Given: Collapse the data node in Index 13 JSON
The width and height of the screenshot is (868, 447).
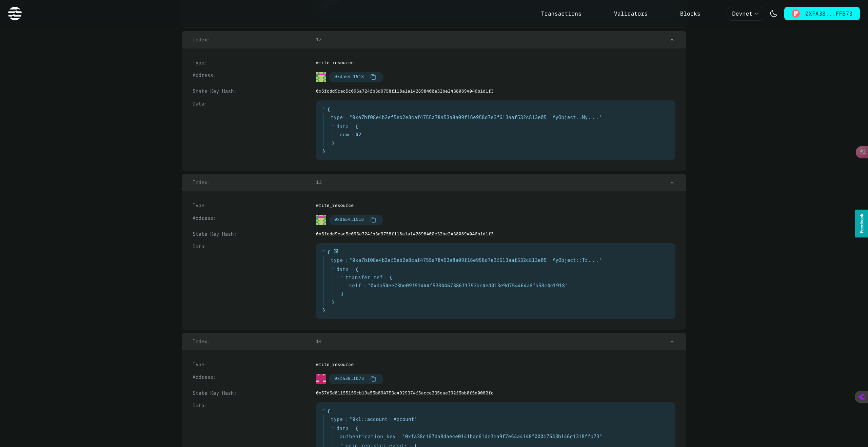Looking at the screenshot, I should [333, 269].
